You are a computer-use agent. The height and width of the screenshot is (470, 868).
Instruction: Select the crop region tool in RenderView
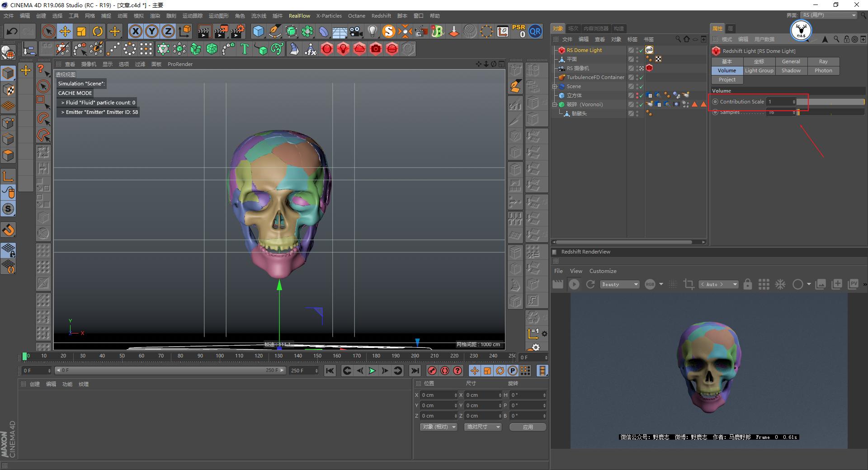(689, 285)
